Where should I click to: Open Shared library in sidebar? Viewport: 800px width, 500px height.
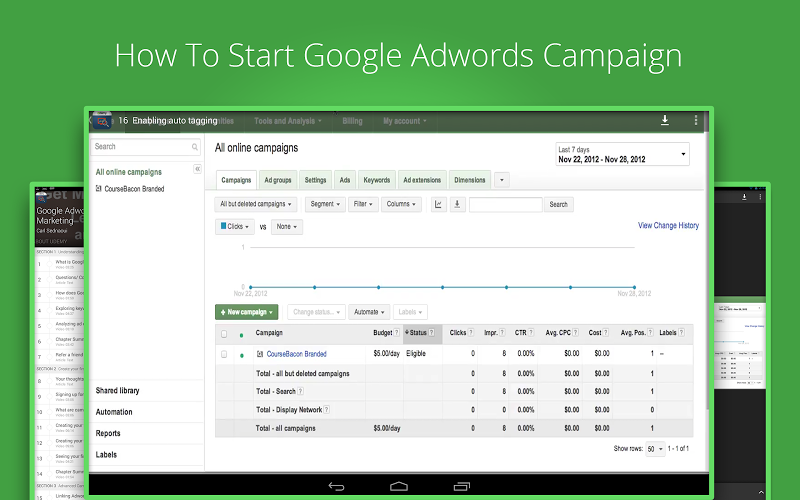117,391
